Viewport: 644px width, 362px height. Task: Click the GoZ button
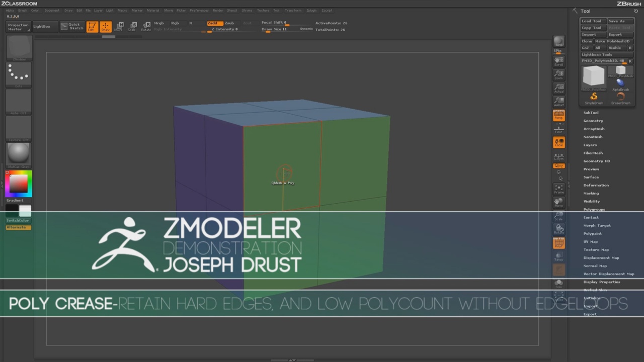(585, 48)
